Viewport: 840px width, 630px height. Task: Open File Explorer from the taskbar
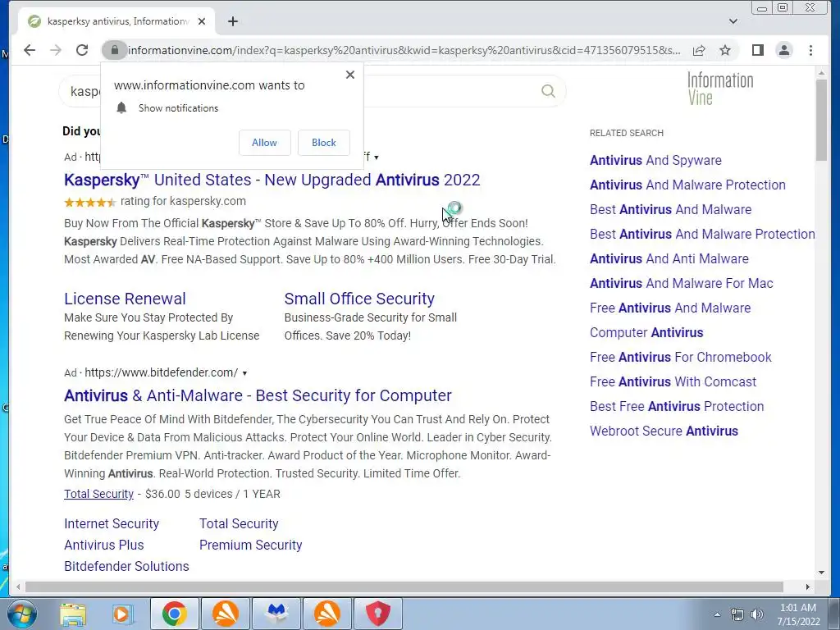coord(73,614)
